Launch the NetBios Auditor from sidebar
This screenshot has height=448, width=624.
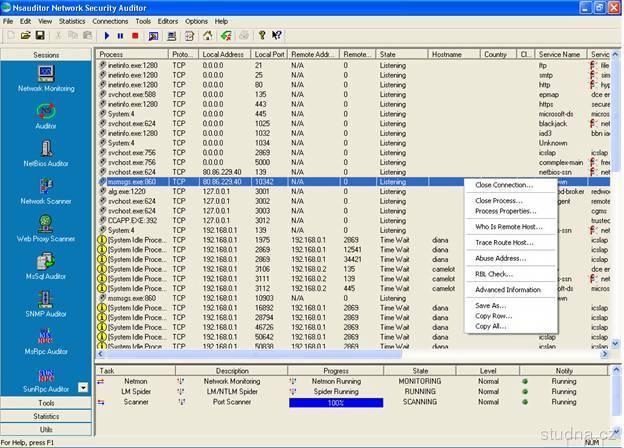pyautogui.click(x=46, y=150)
